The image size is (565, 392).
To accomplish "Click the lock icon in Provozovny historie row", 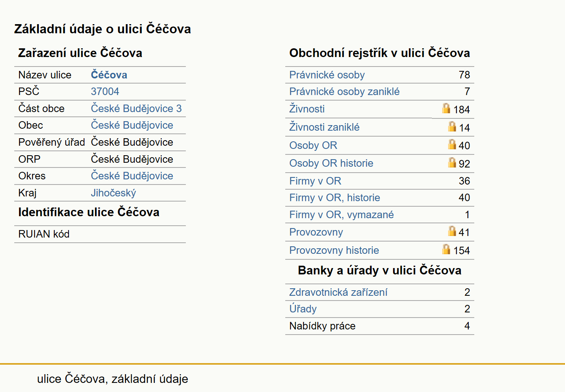I will (446, 249).
